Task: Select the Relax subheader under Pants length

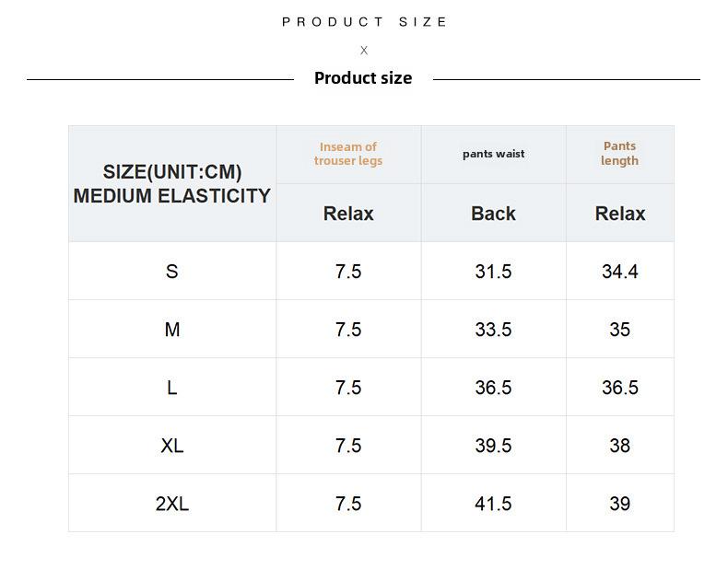Action: (x=620, y=213)
